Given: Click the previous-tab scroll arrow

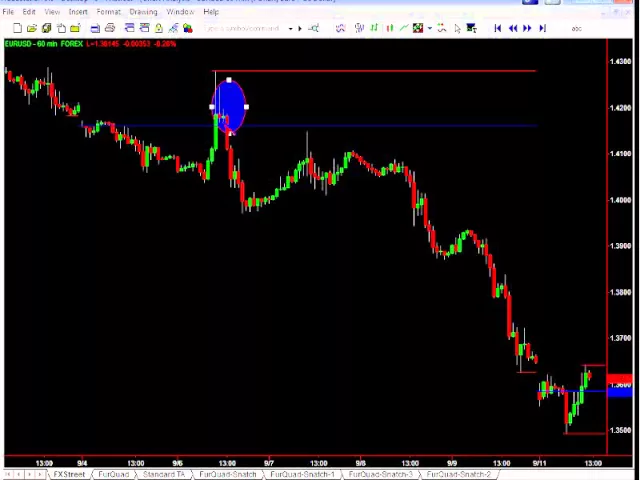Looking at the screenshot, I should 18,474.
